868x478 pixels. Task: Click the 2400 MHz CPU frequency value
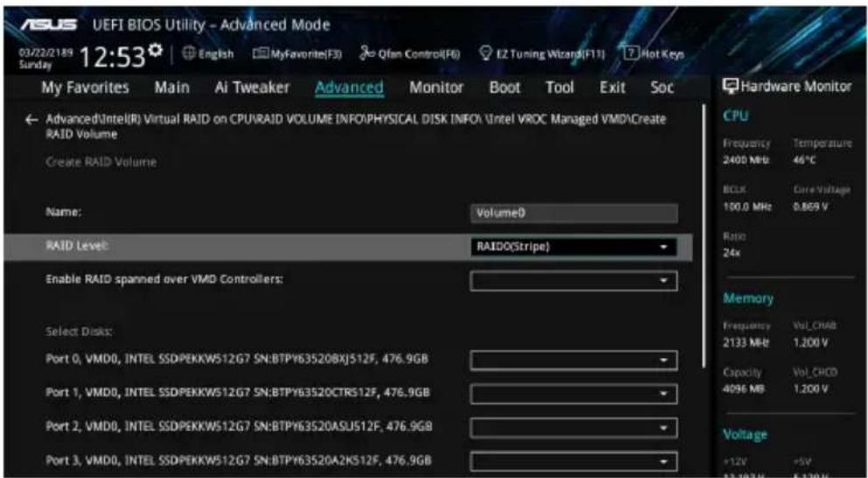click(746, 160)
